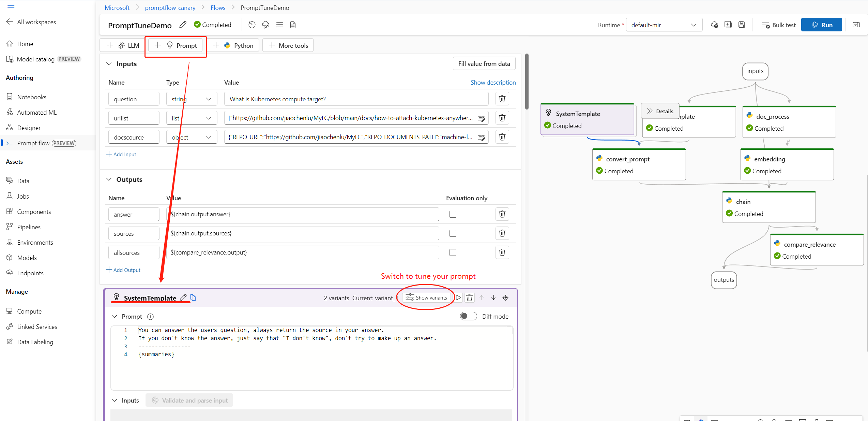This screenshot has height=421, width=868.
Task: Open the Runtime default-mir dropdown
Action: [664, 25]
